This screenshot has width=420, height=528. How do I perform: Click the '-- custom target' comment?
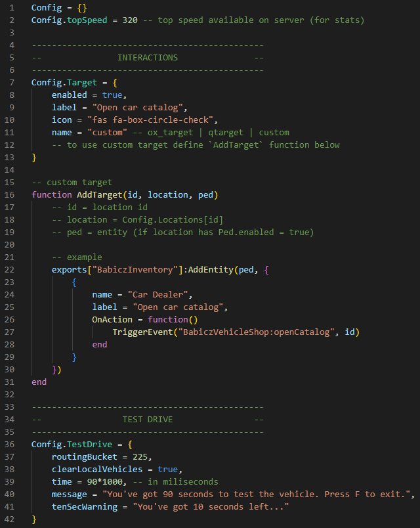point(72,182)
